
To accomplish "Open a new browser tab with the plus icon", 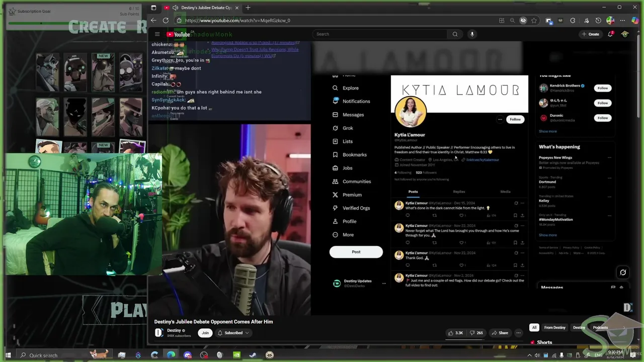I will point(248,8).
